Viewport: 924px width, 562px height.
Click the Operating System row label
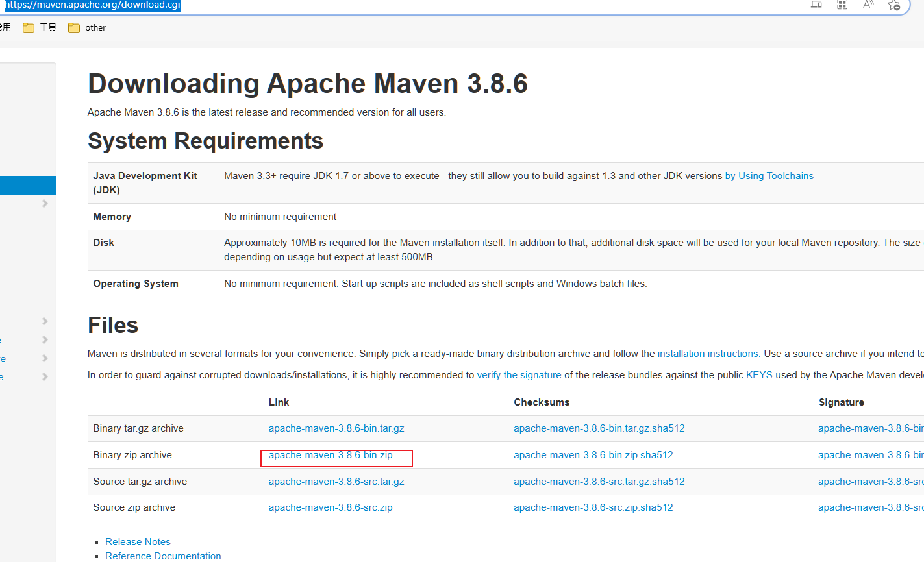point(135,284)
